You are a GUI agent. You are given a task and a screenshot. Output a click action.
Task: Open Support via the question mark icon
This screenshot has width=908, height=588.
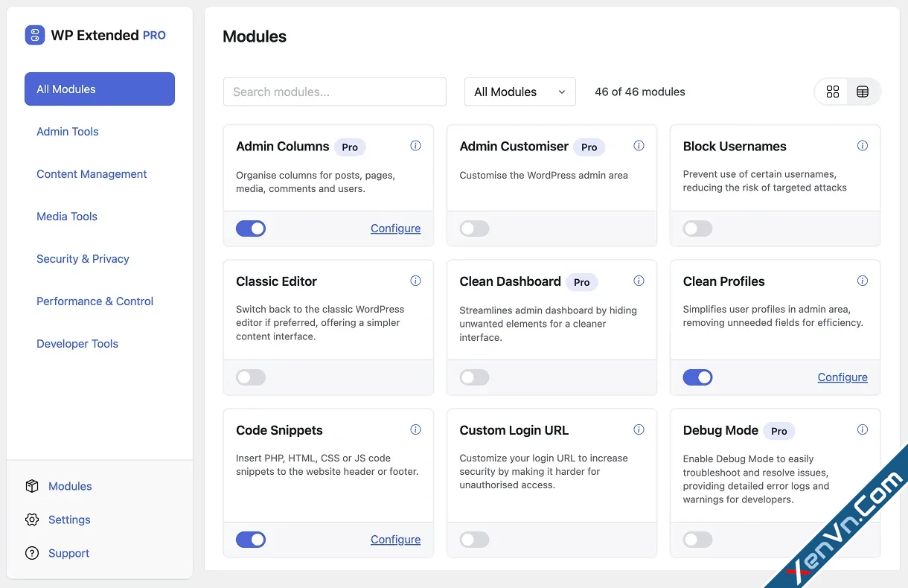(33, 553)
